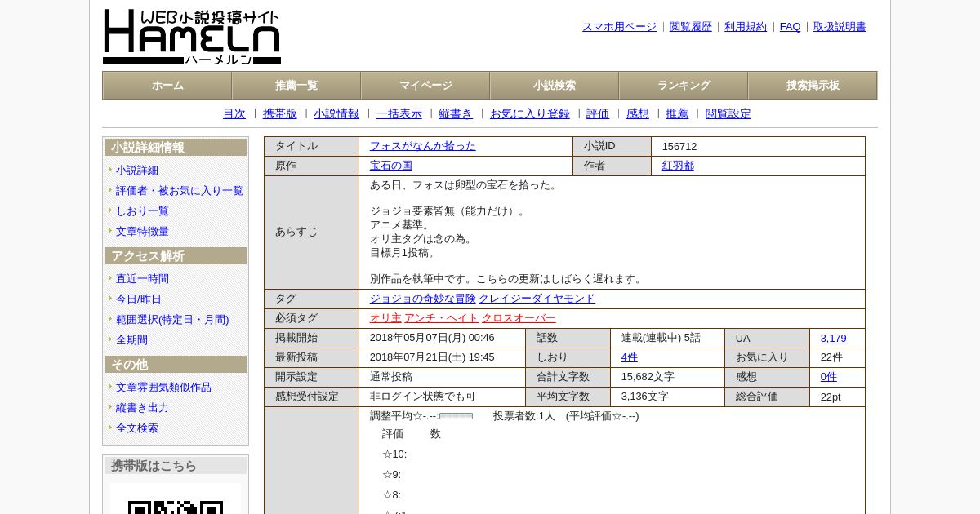Click the novel ID 156712

pos(679,147)
